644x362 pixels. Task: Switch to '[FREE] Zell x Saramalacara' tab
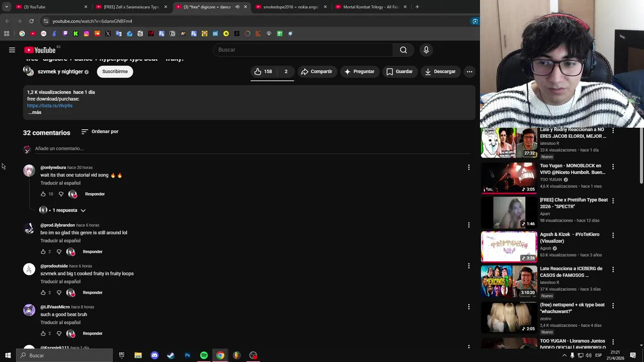click(x=131, y=7)
